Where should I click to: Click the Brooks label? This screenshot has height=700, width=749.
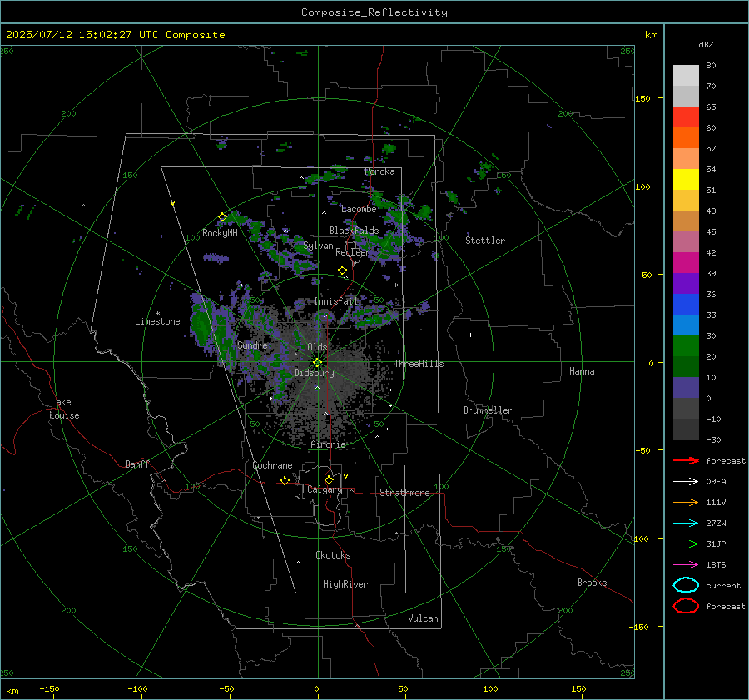point(592,583)
